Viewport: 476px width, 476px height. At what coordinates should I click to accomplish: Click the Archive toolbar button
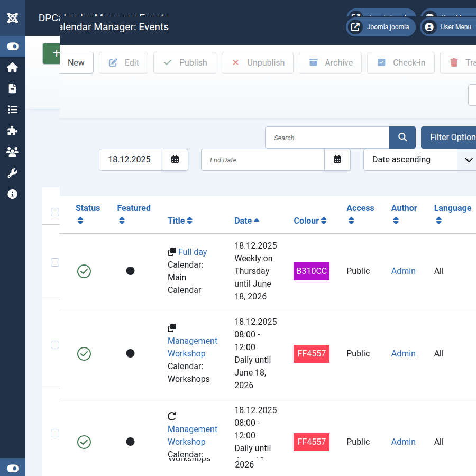[x=331, y=62]
